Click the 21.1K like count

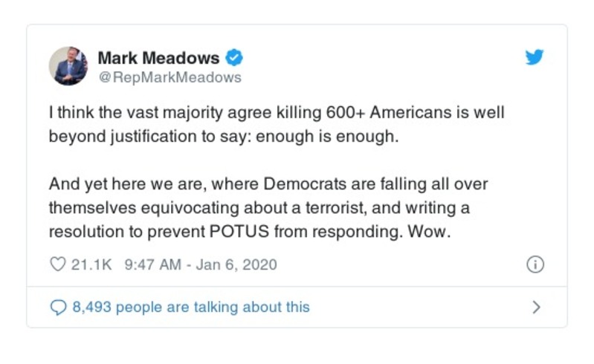coord(91,264)
